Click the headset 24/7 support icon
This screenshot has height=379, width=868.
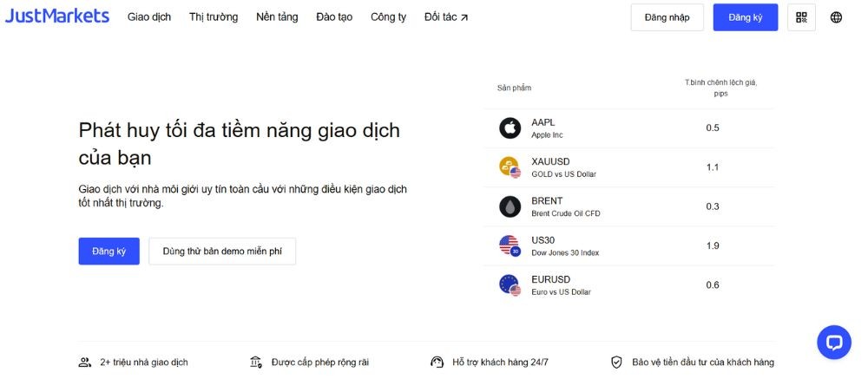pos(437,363)
